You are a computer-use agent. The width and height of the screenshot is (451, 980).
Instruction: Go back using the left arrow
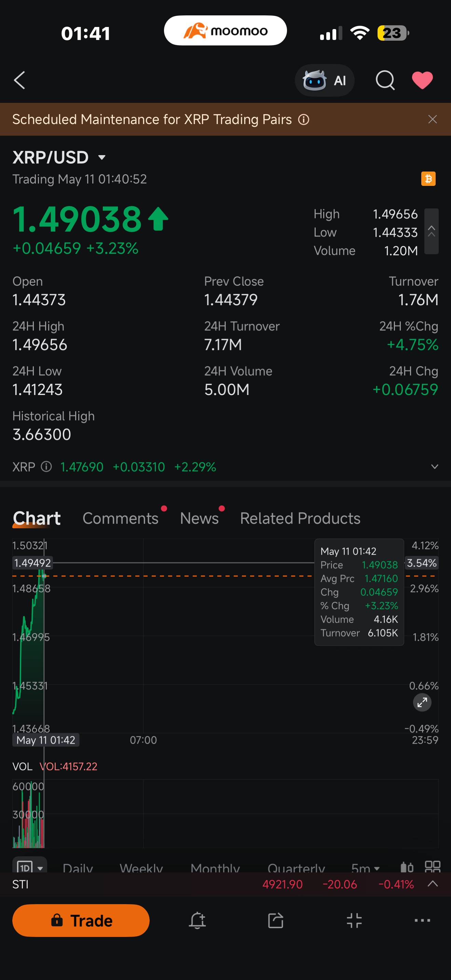pyautogui.click(x=19, y=80)
